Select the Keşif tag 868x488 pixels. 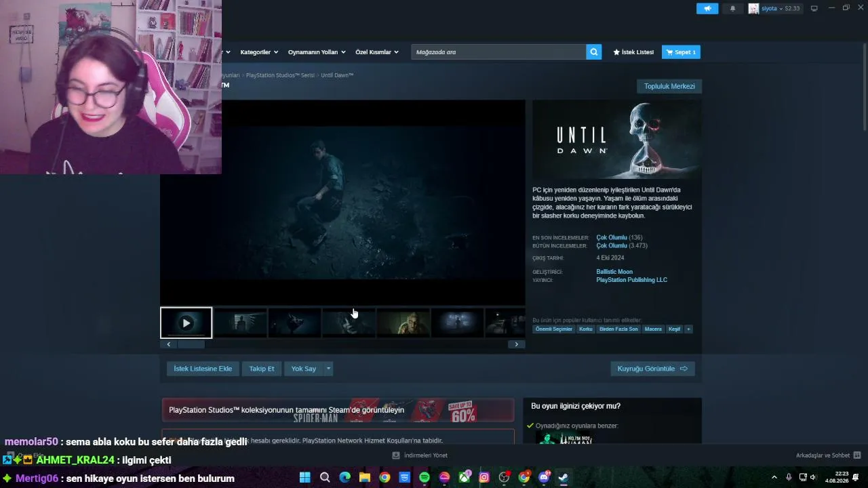coord(674,329)
